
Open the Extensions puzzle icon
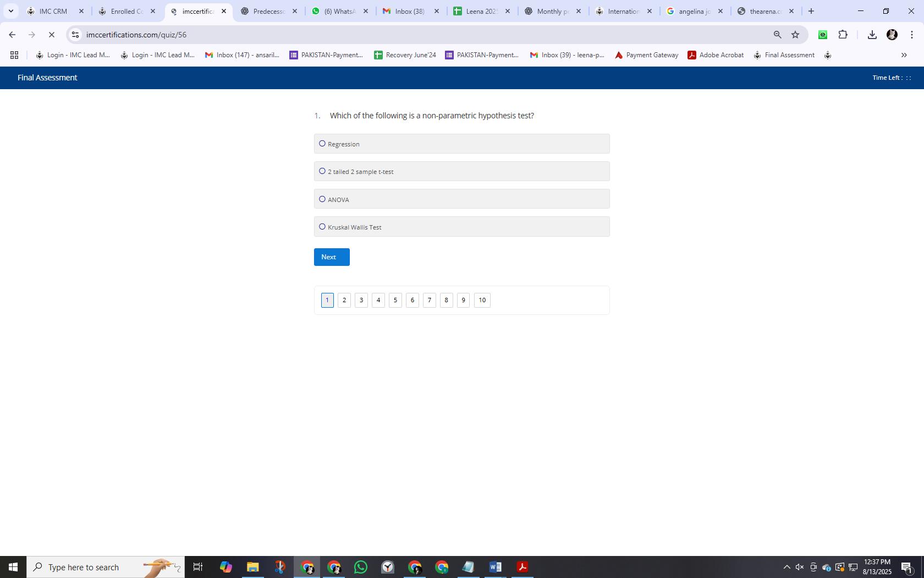843,35
